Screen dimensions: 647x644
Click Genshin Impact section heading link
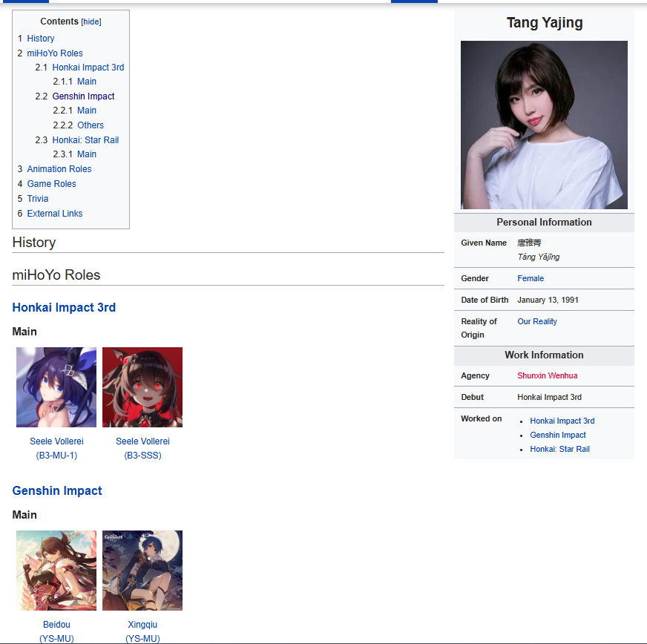[x=57, y=490]
